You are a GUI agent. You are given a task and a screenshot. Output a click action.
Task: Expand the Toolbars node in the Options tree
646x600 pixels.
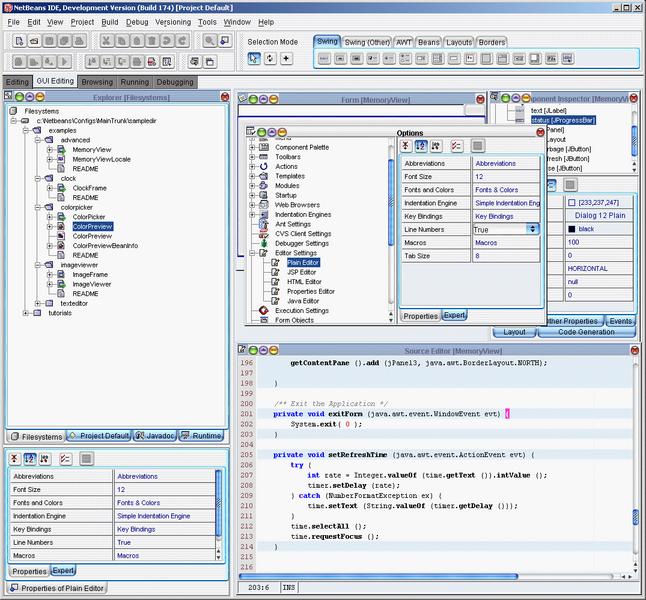point(252,157)
